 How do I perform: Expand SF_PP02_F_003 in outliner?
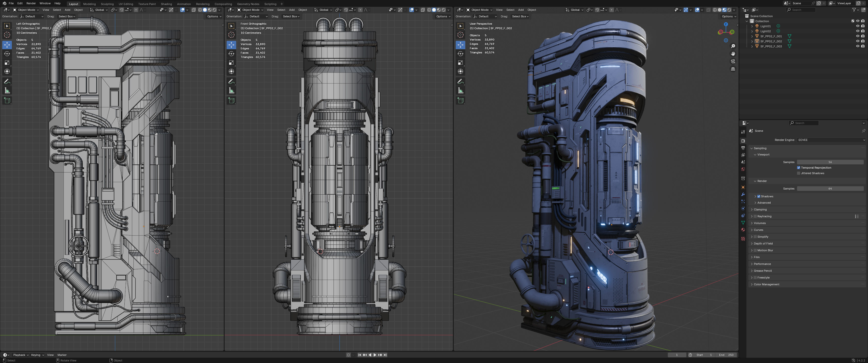tap(752, 46)
